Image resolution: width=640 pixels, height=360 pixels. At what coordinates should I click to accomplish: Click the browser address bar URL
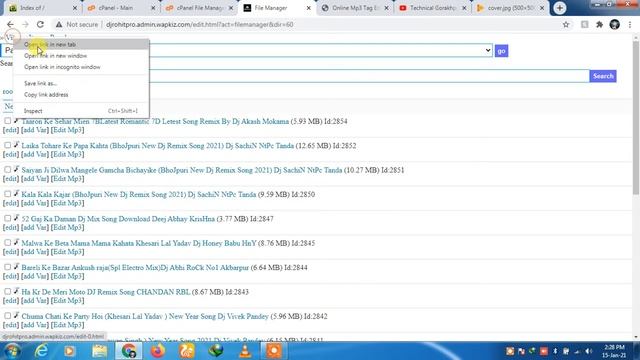coord(200,24)
